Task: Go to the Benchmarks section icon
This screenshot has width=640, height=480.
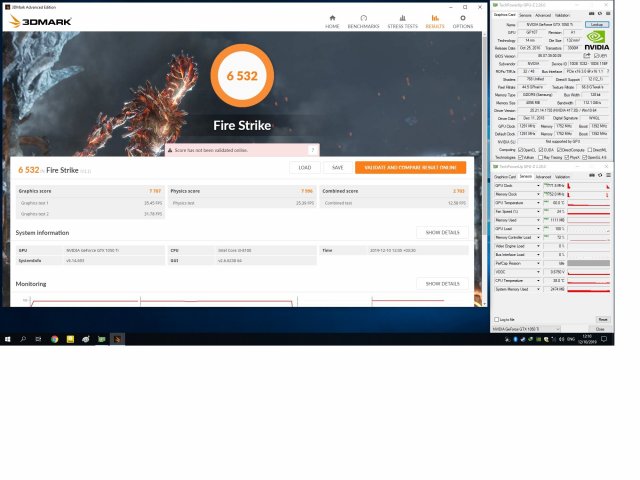Action: tap(363, 20)
